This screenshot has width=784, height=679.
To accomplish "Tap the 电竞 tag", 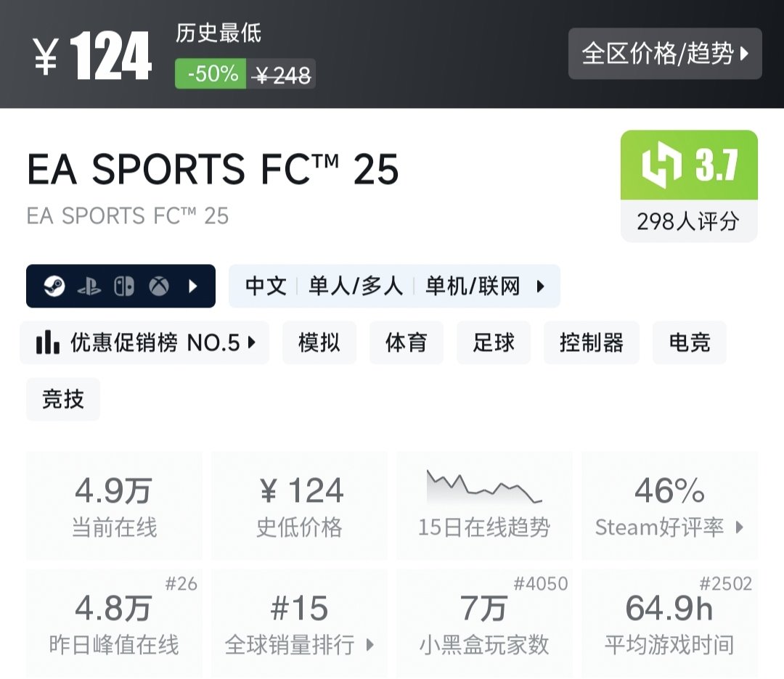I will coord(689,343).
